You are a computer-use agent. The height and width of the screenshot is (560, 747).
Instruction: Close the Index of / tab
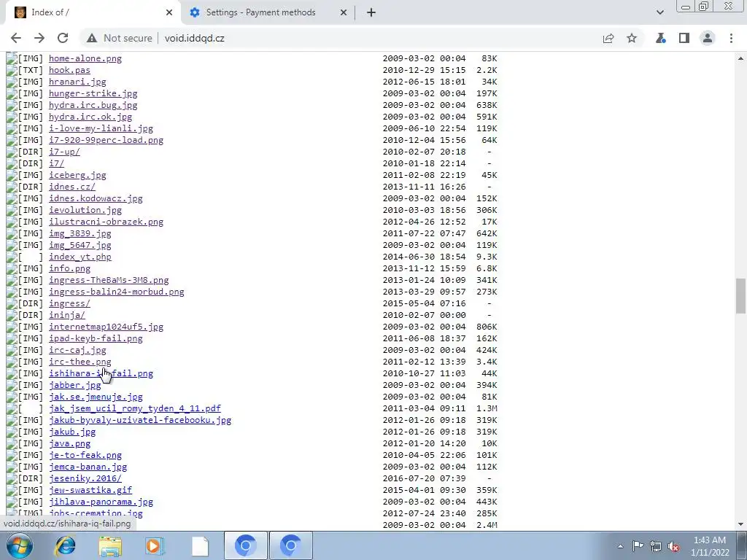click(x=169, y=12)
